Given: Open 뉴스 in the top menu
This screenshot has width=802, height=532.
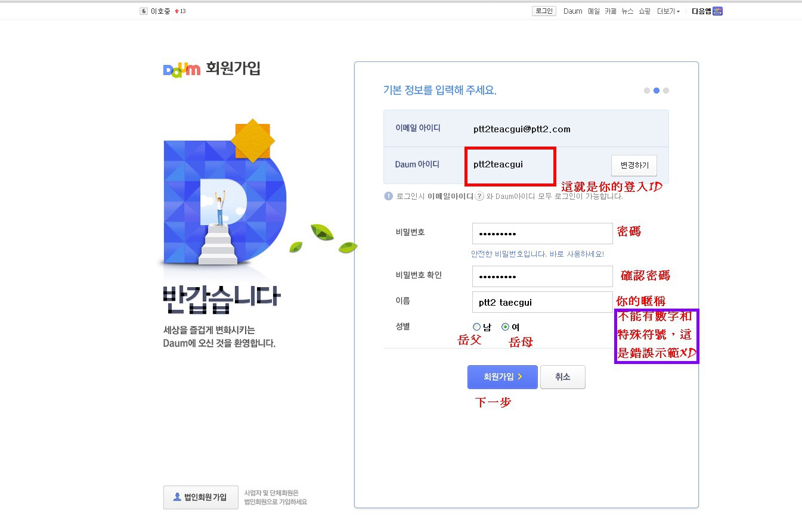Looking at the screenshot, I should 627,11.
